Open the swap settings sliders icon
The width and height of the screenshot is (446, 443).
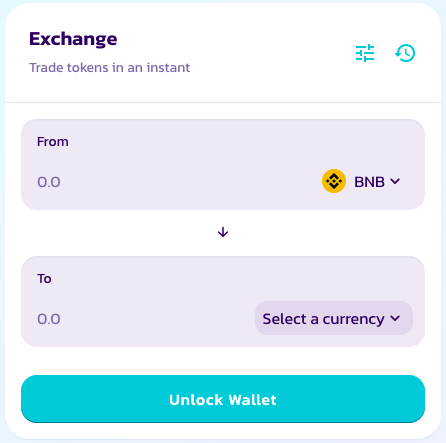[365, 53]
